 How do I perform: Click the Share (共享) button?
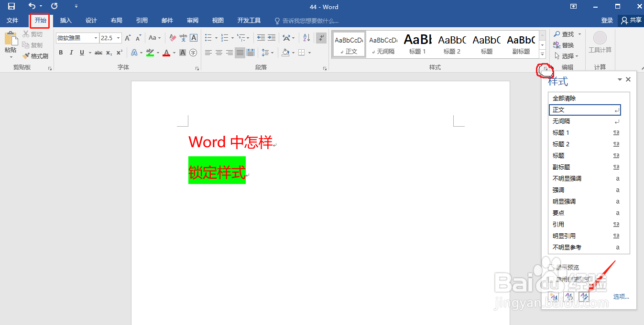coord(631,21)
